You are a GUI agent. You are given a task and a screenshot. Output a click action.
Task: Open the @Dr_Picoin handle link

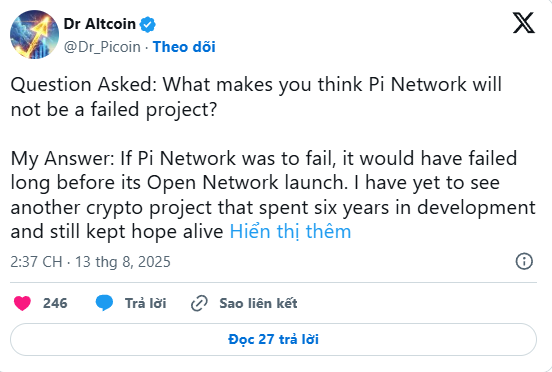102,47
